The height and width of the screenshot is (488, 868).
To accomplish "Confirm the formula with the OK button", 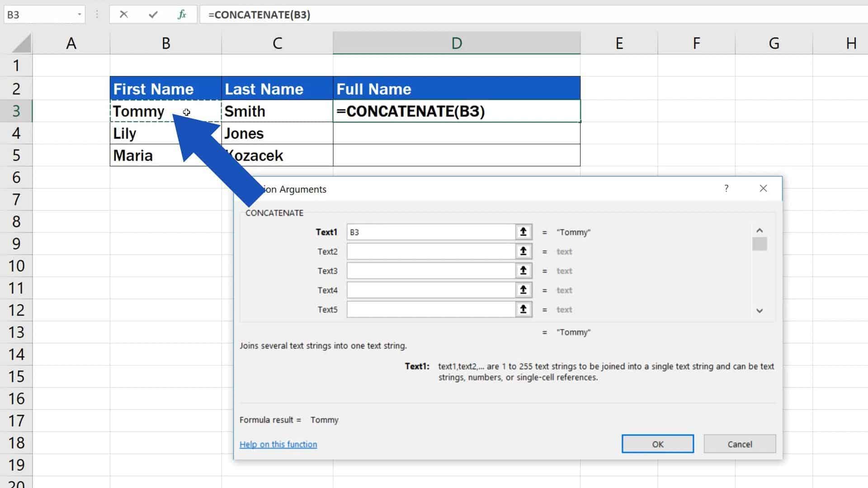I will pyautogui.click(x=658, y=444).
